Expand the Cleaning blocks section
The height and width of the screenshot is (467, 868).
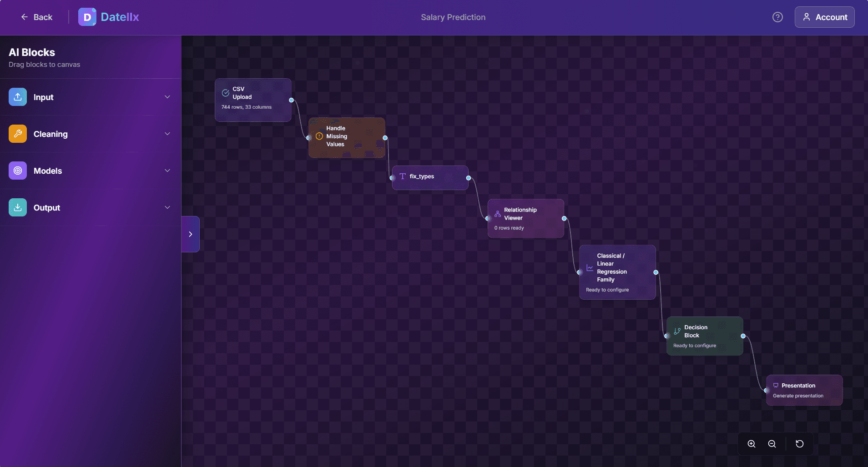167,134
